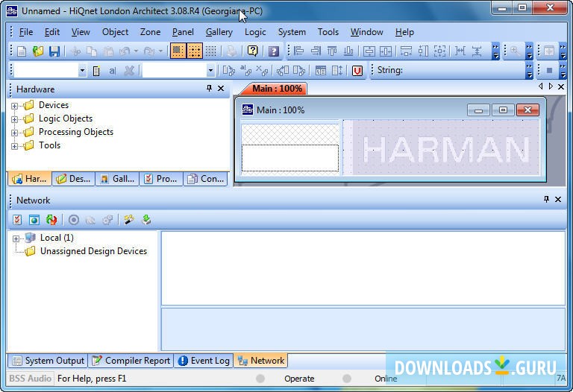Select the Network bottom tab
573x392 pixels.
(261, 361)
